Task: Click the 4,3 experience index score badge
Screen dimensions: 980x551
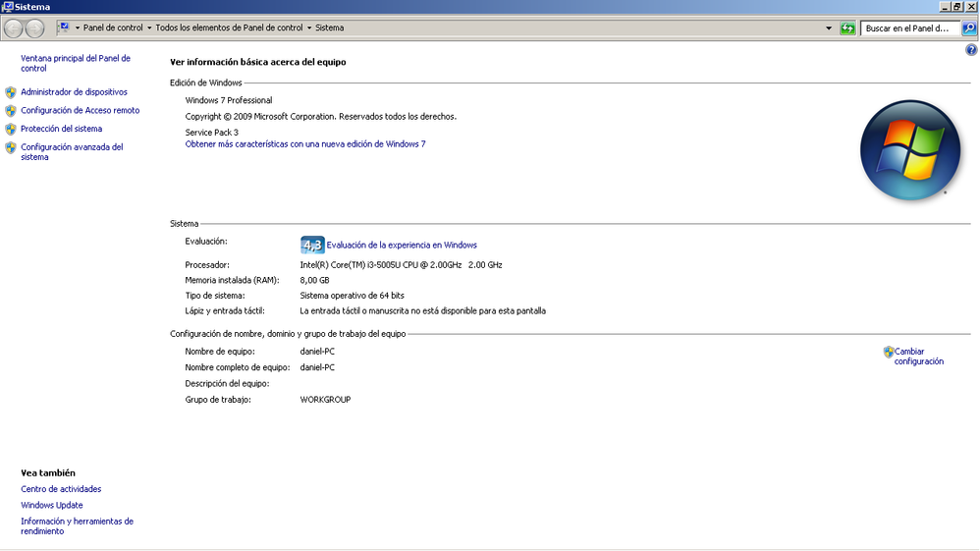Action: click(x=312, y=246)
